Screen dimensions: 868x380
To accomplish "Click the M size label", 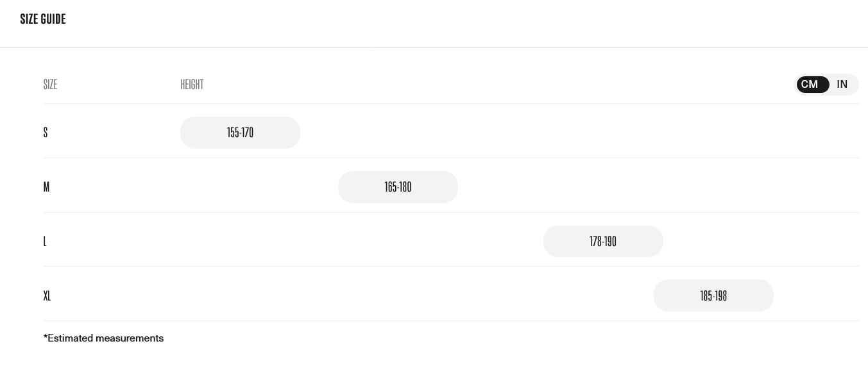I will tap(46, 187).
